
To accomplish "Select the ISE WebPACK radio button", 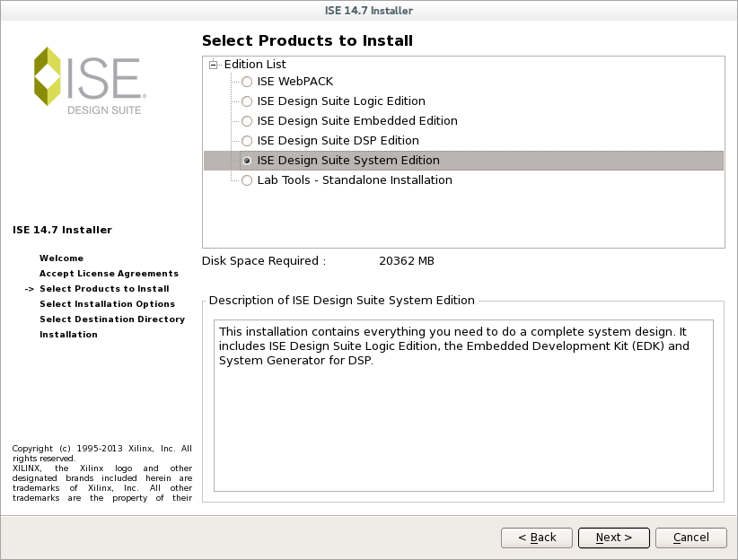I will pyautogui.click(x=247, y=82).
